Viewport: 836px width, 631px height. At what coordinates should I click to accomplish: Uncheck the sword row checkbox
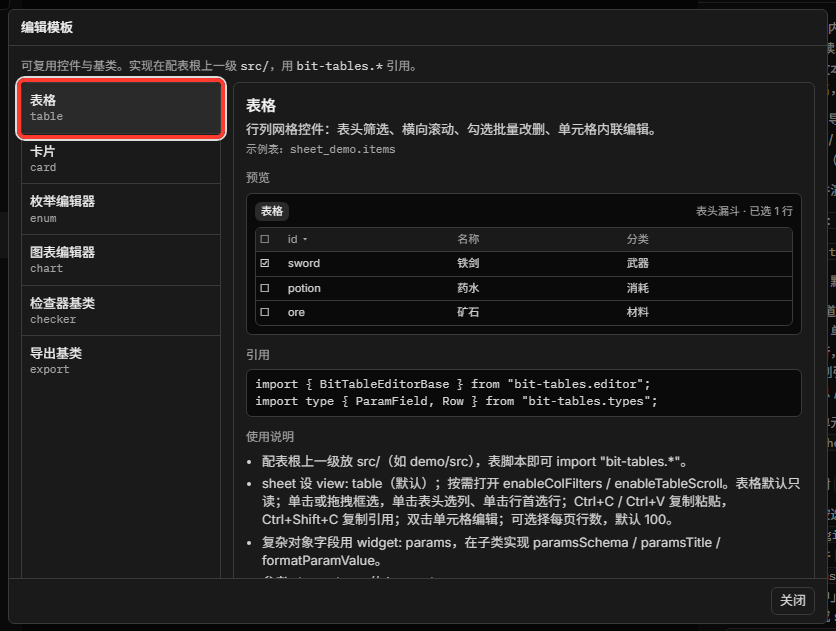point(265,263)
